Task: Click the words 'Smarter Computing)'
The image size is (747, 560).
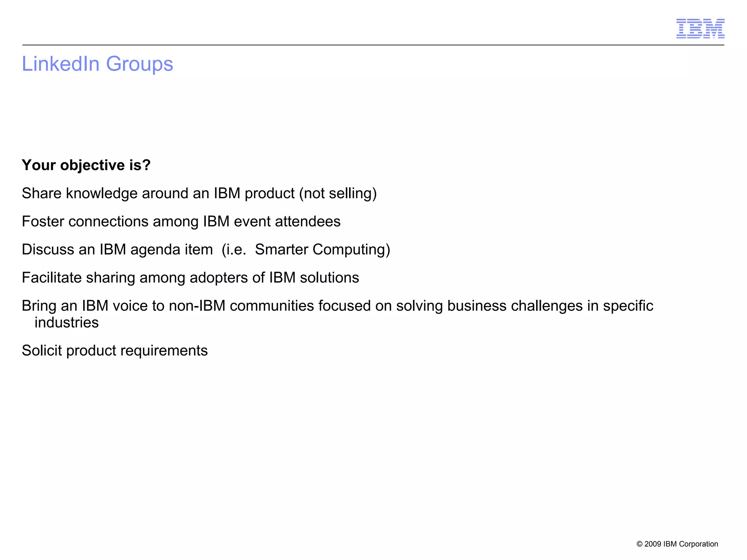Action: (x=322, y=250)
